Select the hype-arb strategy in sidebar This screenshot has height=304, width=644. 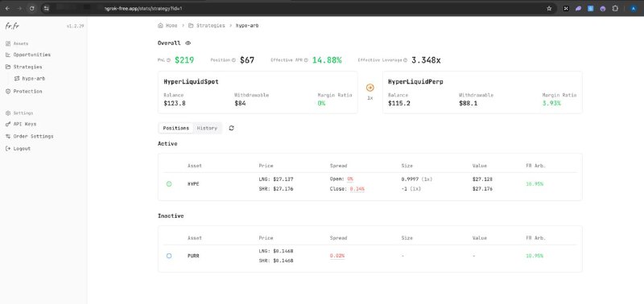click(x=33, y=78)
